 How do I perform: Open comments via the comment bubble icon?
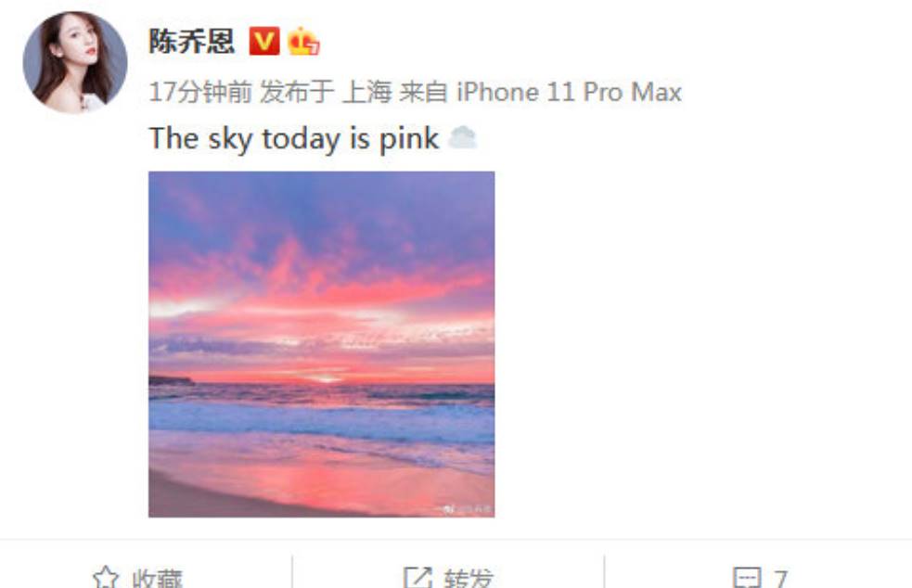747,578
